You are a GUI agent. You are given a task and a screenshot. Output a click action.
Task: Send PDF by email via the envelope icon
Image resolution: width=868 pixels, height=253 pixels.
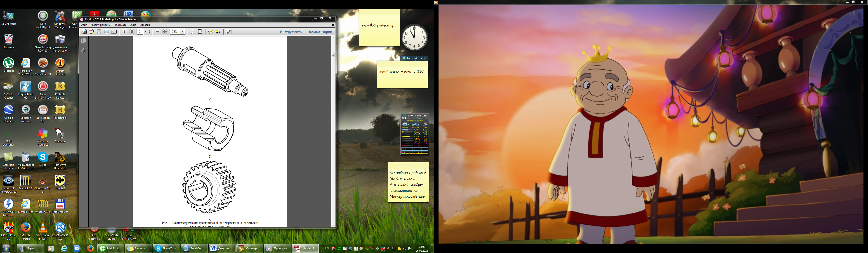click(x=114, y=32)
